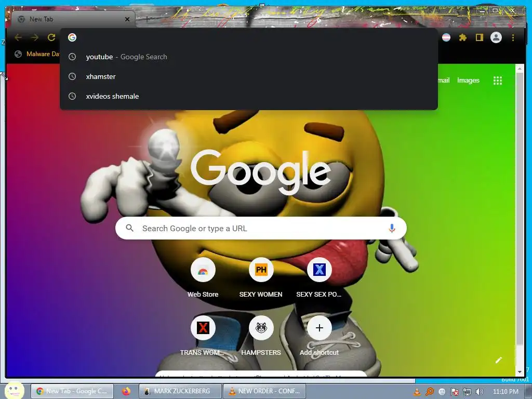
Task: Open the red X shortcut tile
Action: [x=203, y=328]
